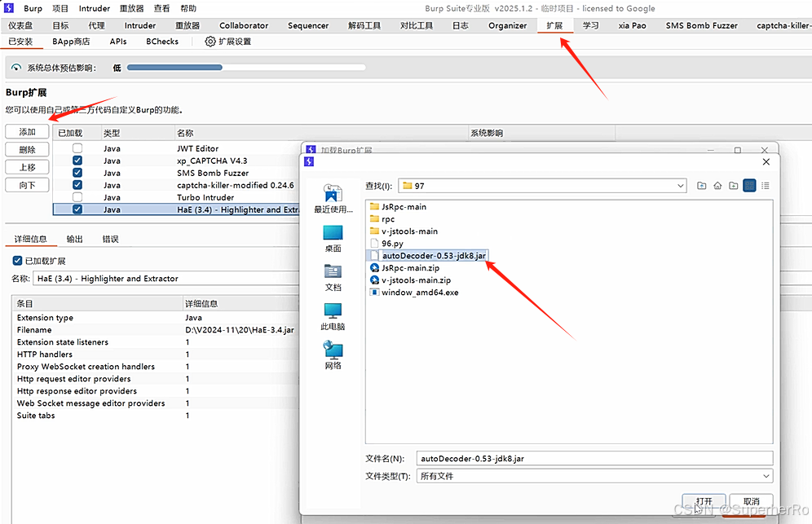Create a new folder in file dialog
The width and height of the screenshot is (812, 524).
734,186
